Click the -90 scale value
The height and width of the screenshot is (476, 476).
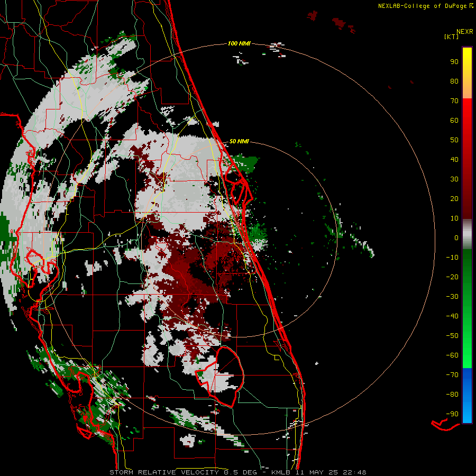click(452, 414)
